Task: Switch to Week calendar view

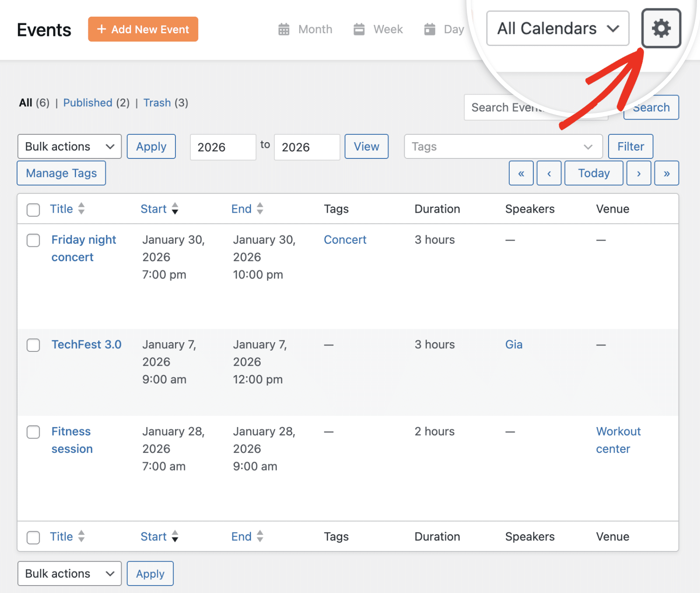Action: click(x=378, y=29)
